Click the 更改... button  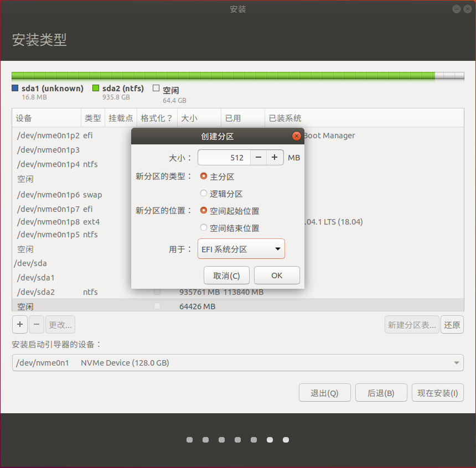(x=60, y=325)
